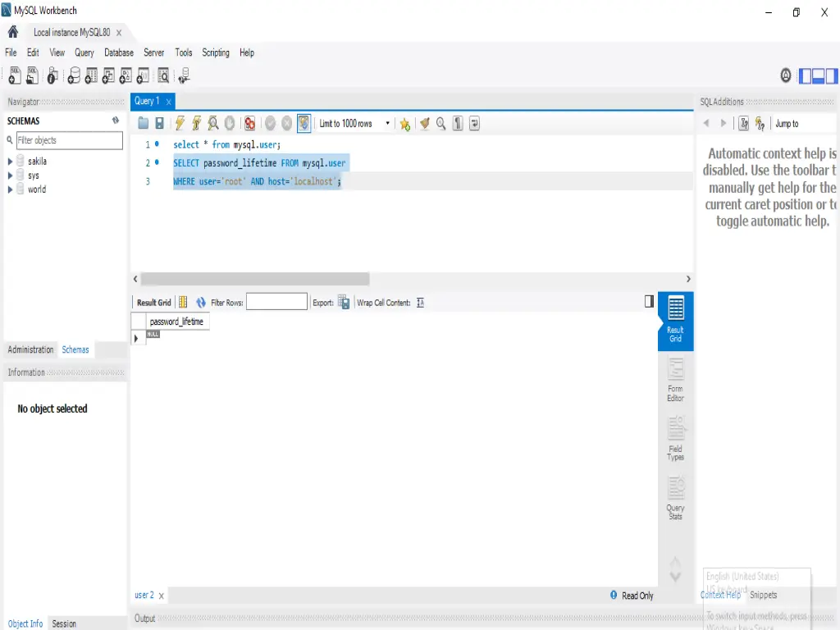Run EXPLAIN on the current statement
The width and height of the screenshot is (840, 630).
(212, 123)
